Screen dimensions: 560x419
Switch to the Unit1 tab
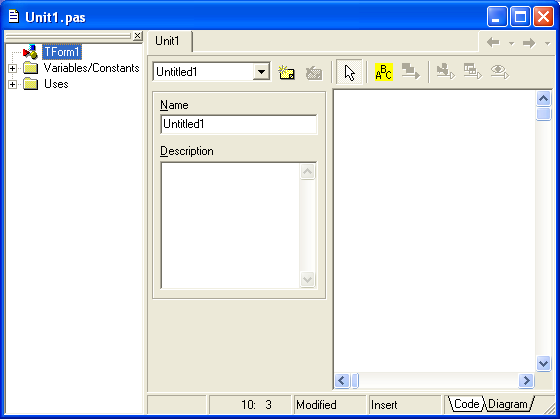pos(167,41)
